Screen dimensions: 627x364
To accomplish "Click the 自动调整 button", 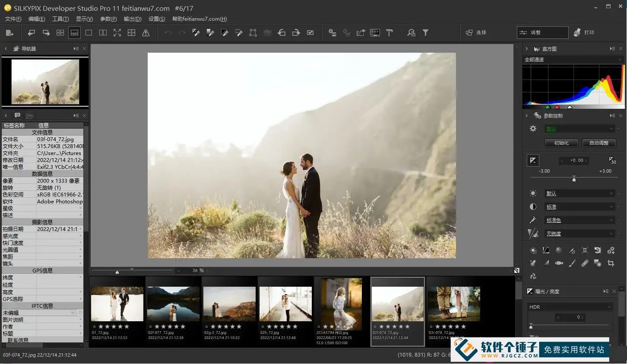I will pos(599,143).
